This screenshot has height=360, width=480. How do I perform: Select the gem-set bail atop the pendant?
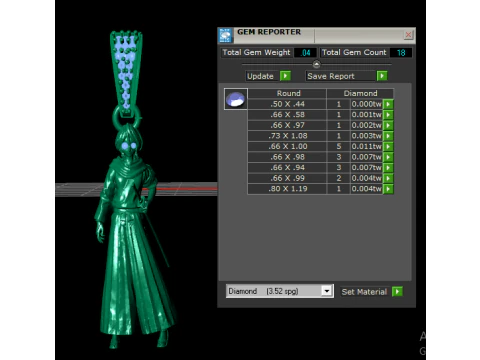pos(126,73)
